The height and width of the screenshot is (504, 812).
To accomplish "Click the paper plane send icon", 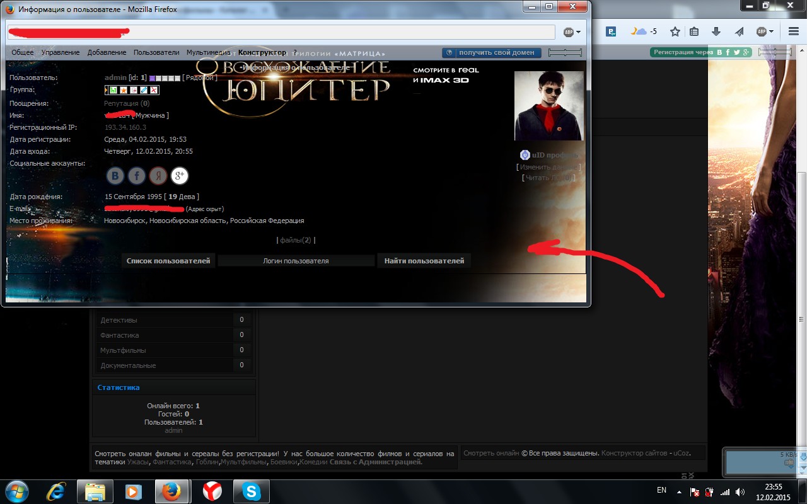I will [739, 31].
